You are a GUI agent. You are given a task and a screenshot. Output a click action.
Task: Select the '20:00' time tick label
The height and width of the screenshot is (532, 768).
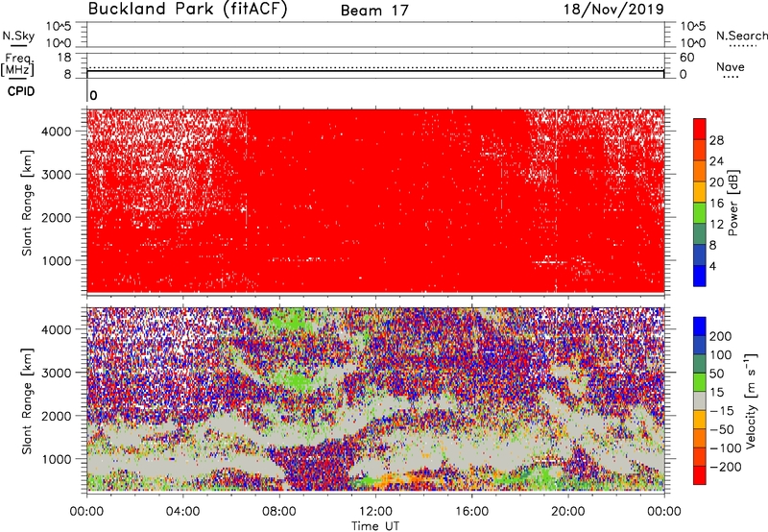coord(568,512)
